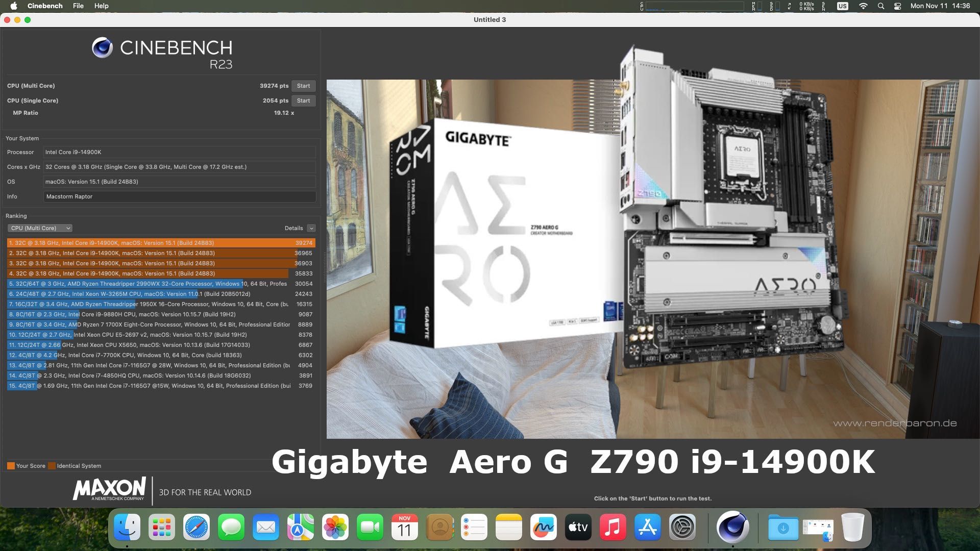Screen dimensions: 980x551
Task: Select the ranking row scoring 36903
Action: (x=161, y=263)
